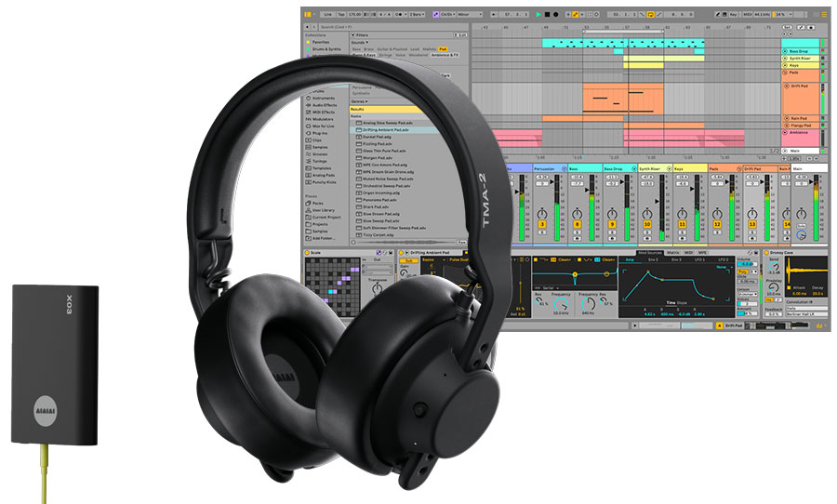Viewport: 837px width, 504px height.
Task: Collapse the Filters section in browser
Action: [352, 35]
